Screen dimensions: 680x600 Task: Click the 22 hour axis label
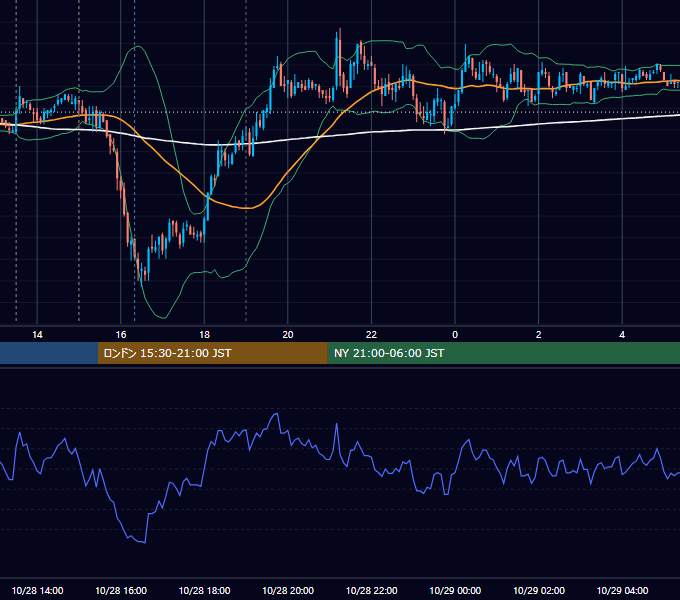tap(371, 335)
